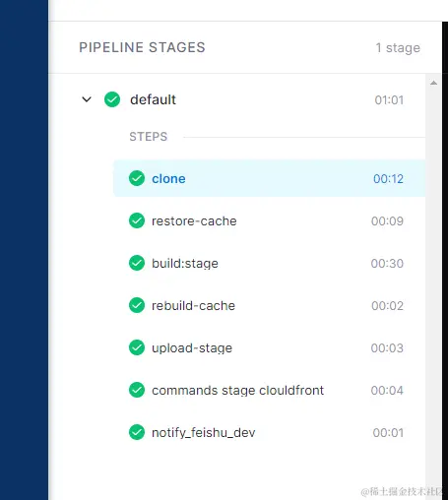Click the default stage green check icon
Screen dimensions: 448x500
pos(112,99)
